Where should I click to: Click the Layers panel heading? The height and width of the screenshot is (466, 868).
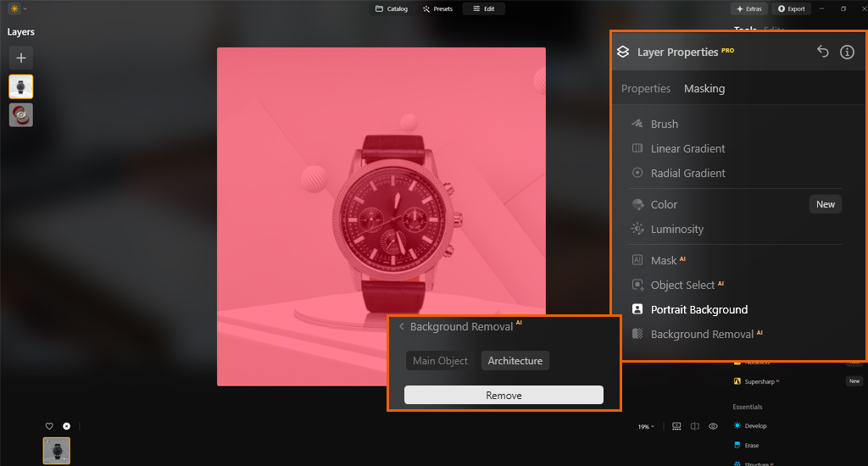pyautogui.click(x=21, y=31)
